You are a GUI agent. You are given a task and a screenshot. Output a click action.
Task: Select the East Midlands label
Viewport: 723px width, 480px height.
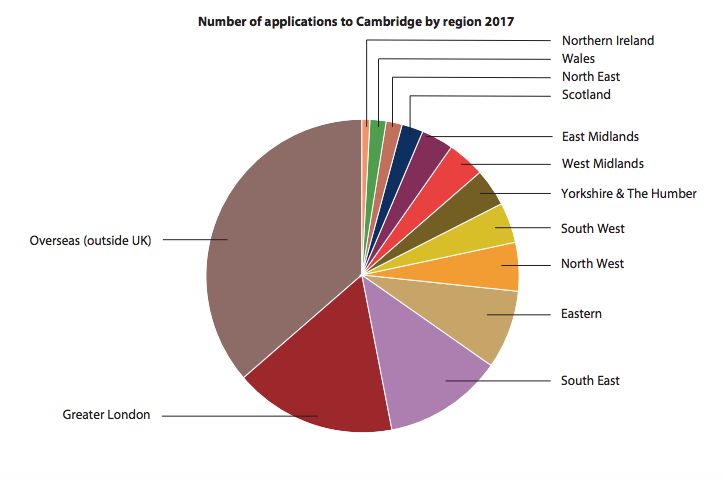pos(600,136)
